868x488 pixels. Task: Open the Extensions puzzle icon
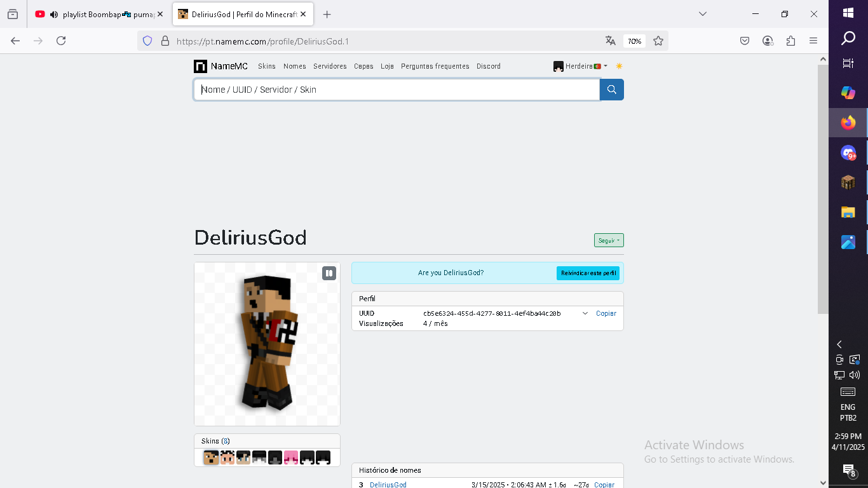tap(790, 41)
